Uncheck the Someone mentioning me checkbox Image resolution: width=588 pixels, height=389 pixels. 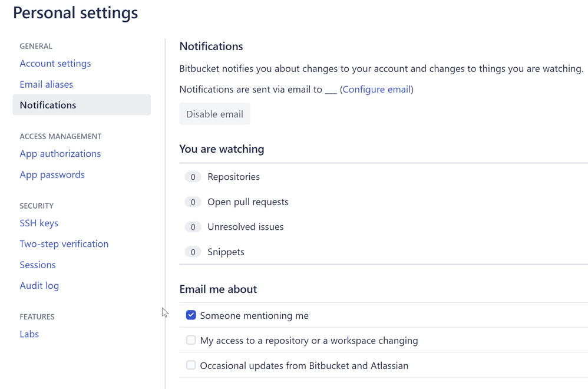point(191,315)
